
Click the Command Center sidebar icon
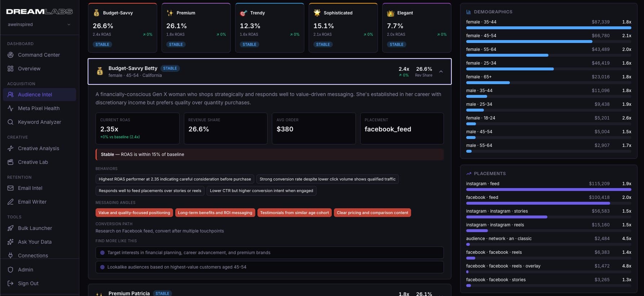pos(10,55)
